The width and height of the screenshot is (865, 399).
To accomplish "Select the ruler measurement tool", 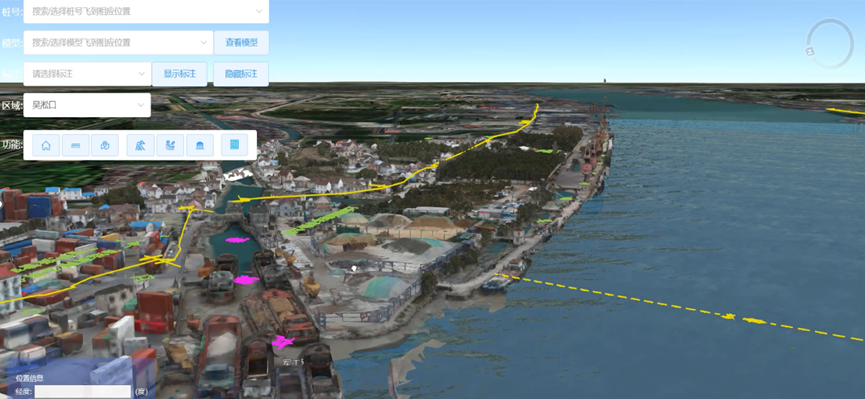I will (76, 145).
